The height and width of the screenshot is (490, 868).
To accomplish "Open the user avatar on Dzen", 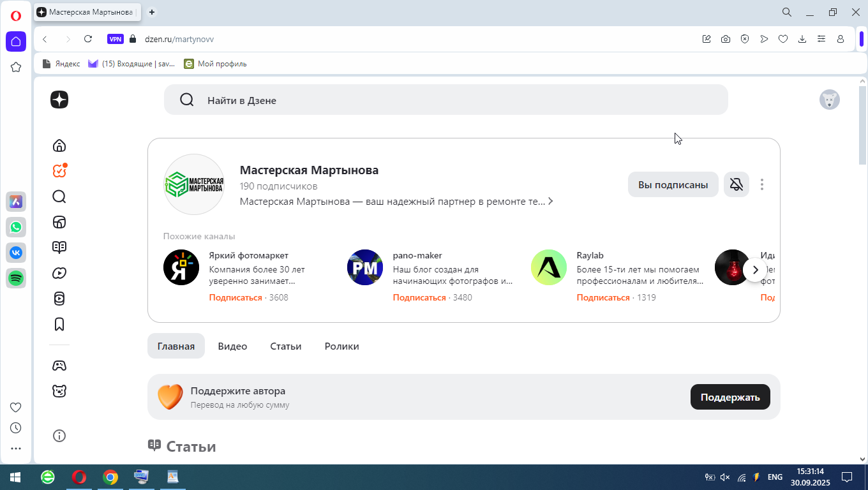I will tap(830, 100).
